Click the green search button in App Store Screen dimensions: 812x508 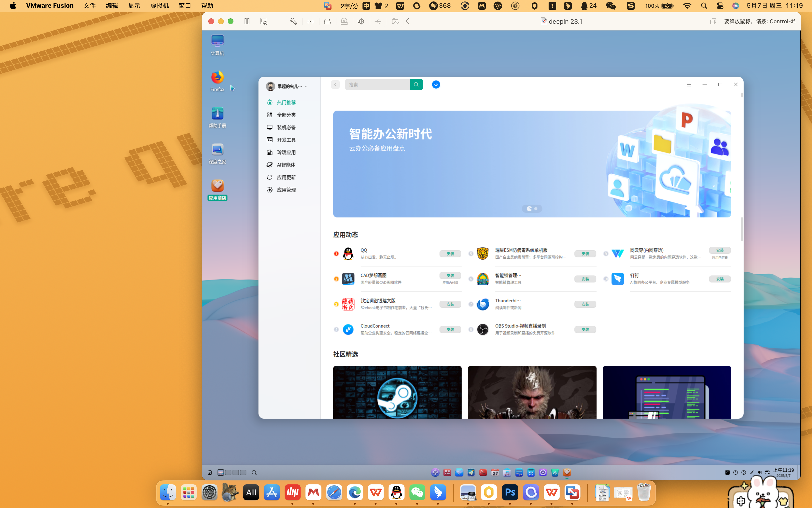point(416,85)
